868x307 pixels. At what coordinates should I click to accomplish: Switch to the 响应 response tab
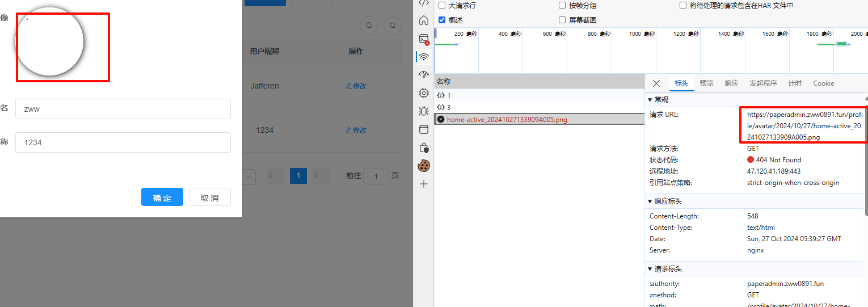[731, 83]
